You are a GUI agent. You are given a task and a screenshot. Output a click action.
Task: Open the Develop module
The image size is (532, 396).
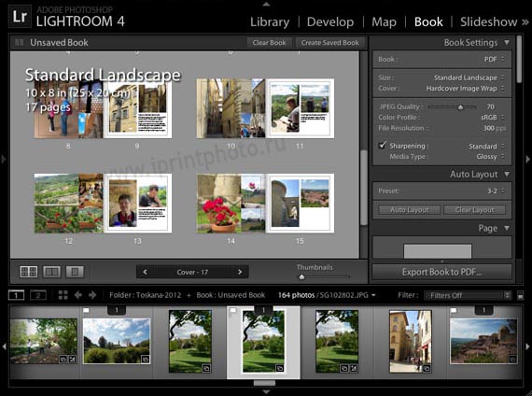[x=330, y=22]
